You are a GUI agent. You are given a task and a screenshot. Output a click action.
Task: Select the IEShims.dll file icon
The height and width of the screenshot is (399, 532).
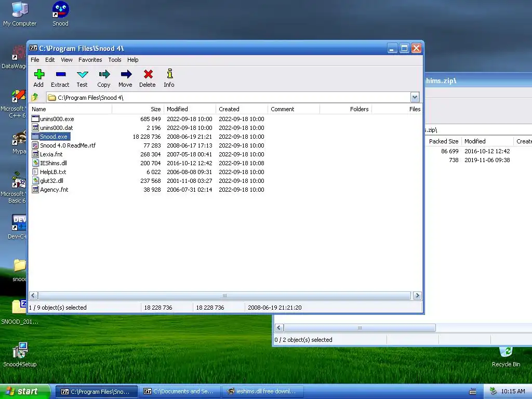[x=35, y=163]
